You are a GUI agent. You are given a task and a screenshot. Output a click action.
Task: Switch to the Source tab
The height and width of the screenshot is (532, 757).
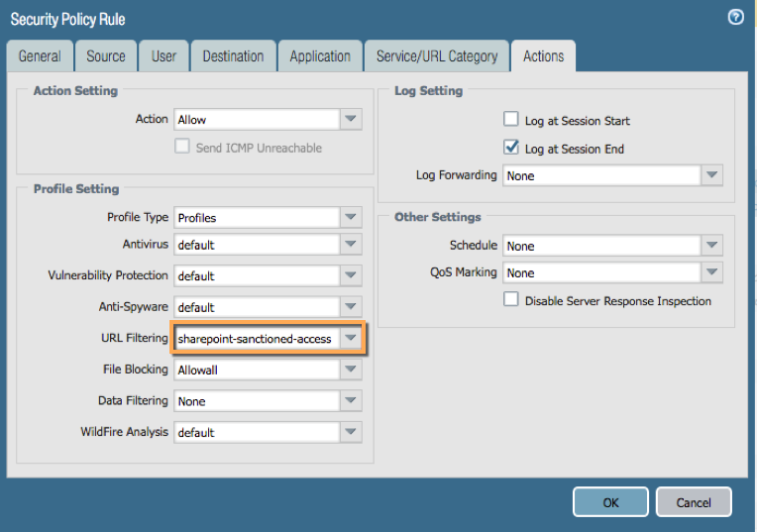pyautogui.click(x=105, y=56)
